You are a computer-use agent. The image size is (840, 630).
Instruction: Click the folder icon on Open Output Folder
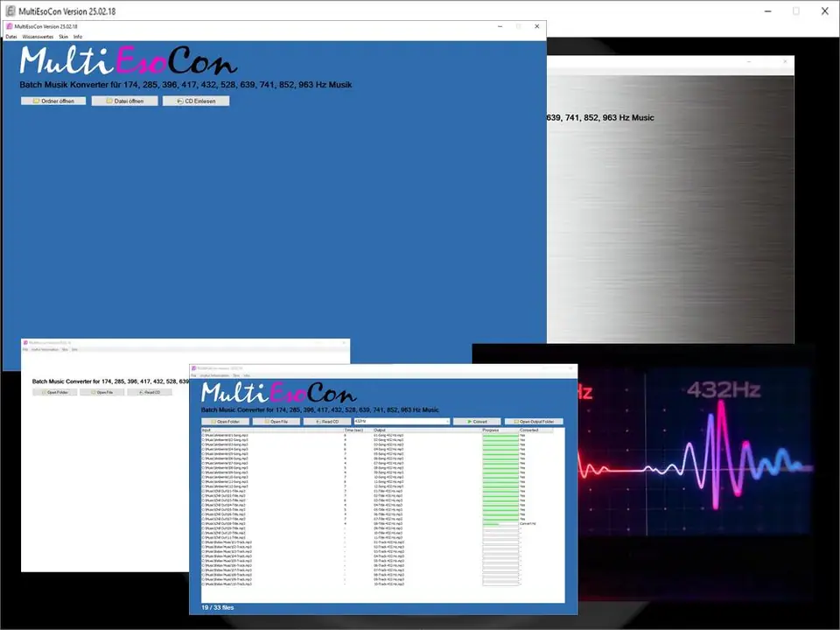tap(516, 421)
